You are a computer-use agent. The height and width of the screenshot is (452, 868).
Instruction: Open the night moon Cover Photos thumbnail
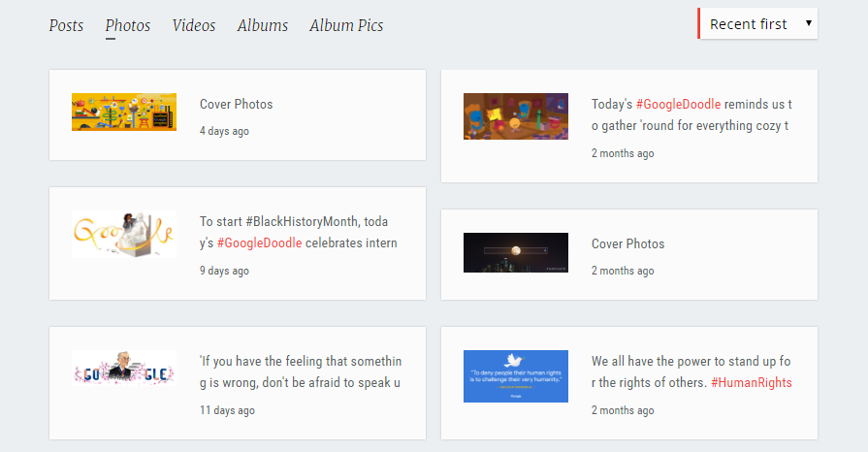515,252
